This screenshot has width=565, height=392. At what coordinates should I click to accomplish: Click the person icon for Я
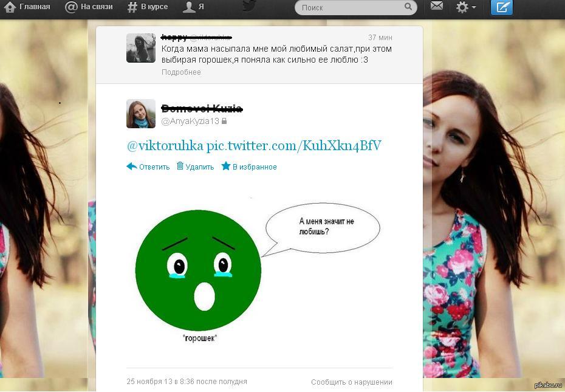pos(190,7)
